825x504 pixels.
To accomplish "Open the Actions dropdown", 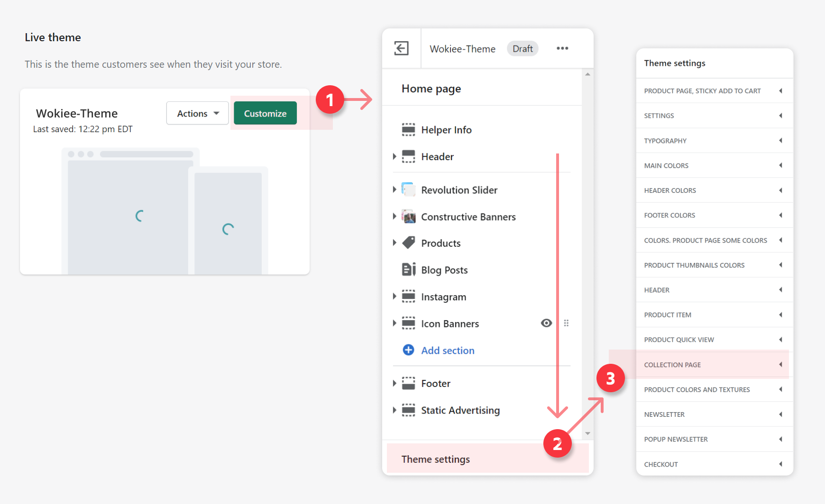I will coord(198,113).
